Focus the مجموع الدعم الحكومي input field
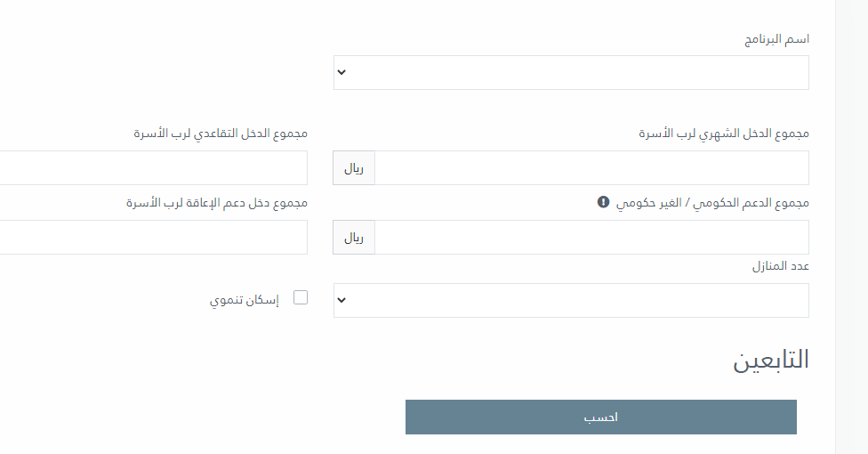The width and height of the screenshot is (868, 454). pyautogui.click(x=591, y=238)
